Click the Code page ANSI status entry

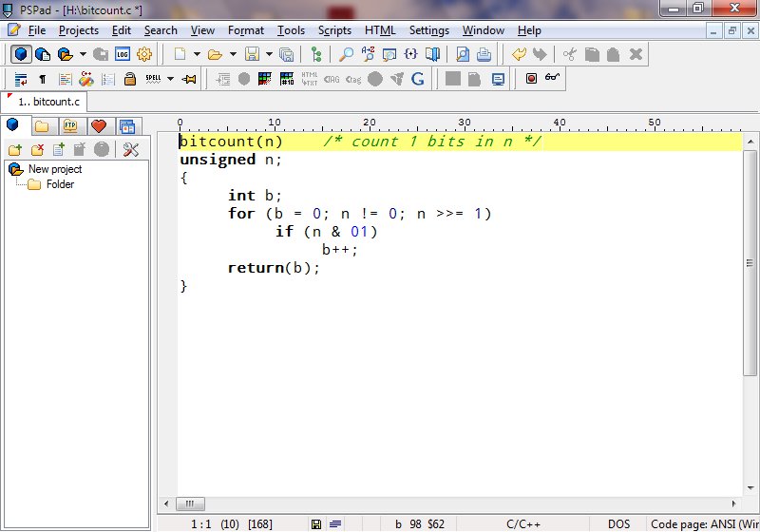(x=704, y=523)
